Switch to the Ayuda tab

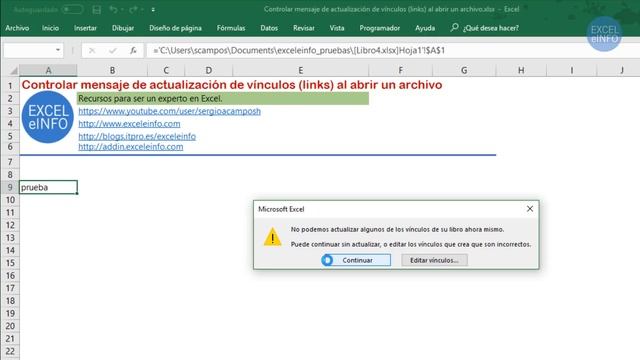pyautogui.click(x=425, y=28)
